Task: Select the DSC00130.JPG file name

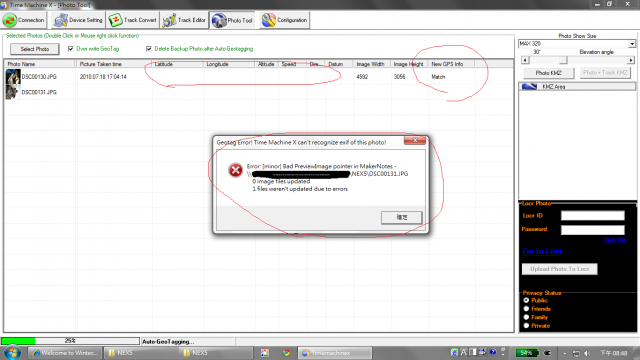Action: (x=39, y=77)
